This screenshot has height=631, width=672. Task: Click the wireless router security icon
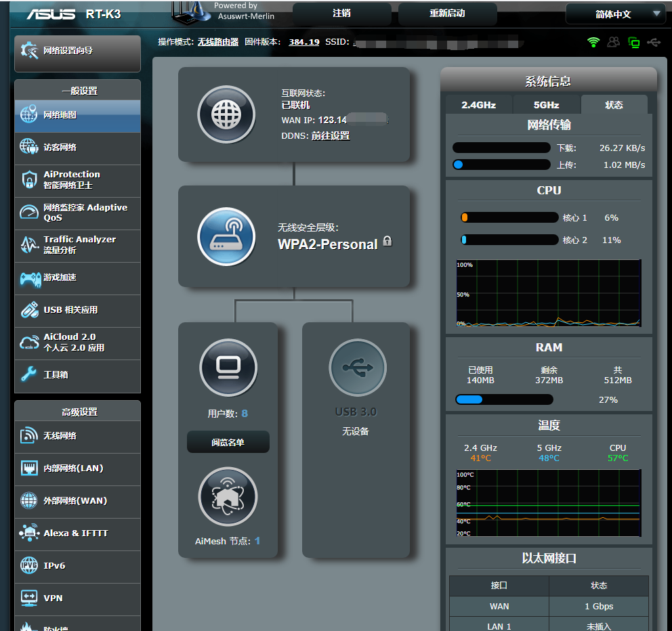point(226,236)
